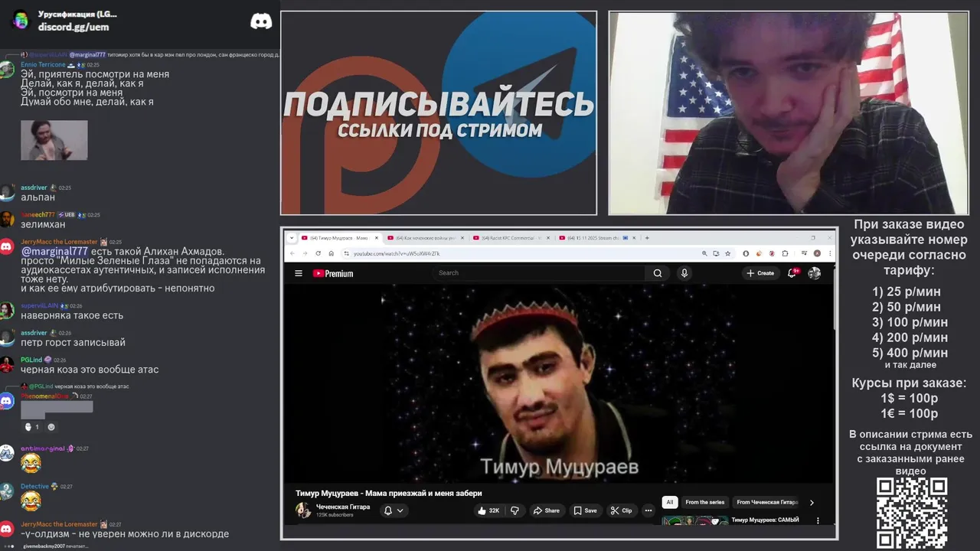
Task: Click the YouTube search magnifier button
Action: click(x=658, y=273)
